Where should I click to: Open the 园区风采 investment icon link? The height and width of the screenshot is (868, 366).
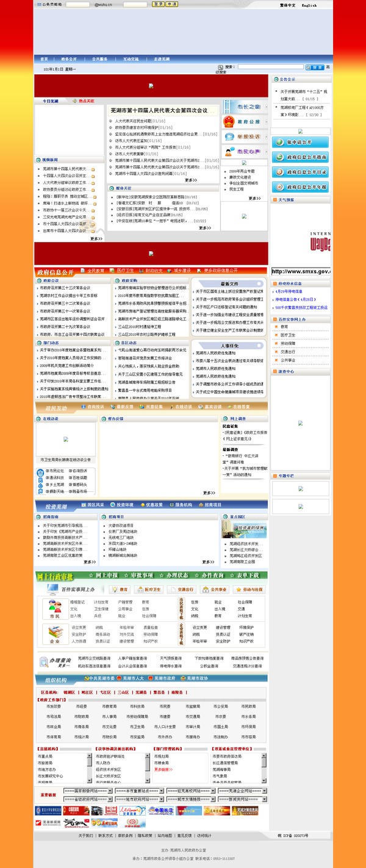[x=92, y=505]
